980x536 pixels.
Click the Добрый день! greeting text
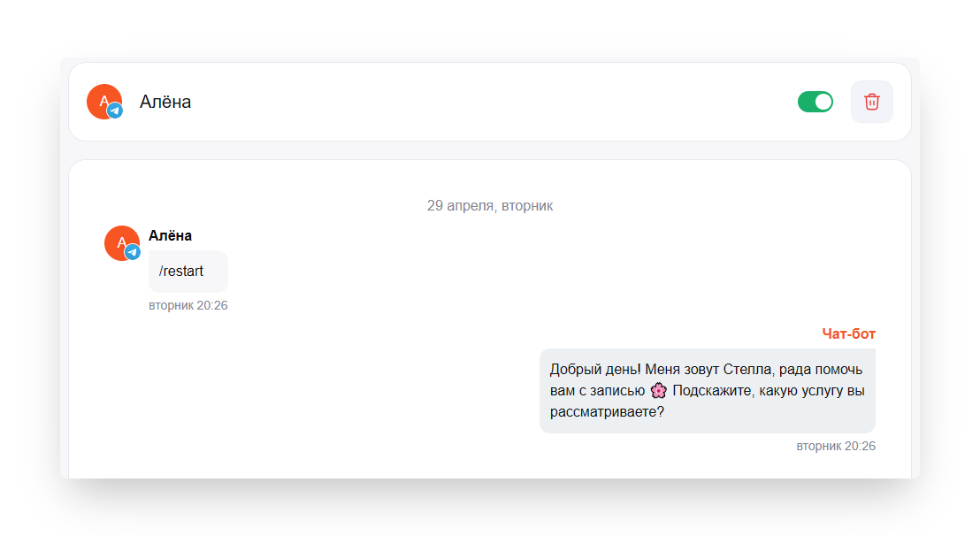(595, 370)
